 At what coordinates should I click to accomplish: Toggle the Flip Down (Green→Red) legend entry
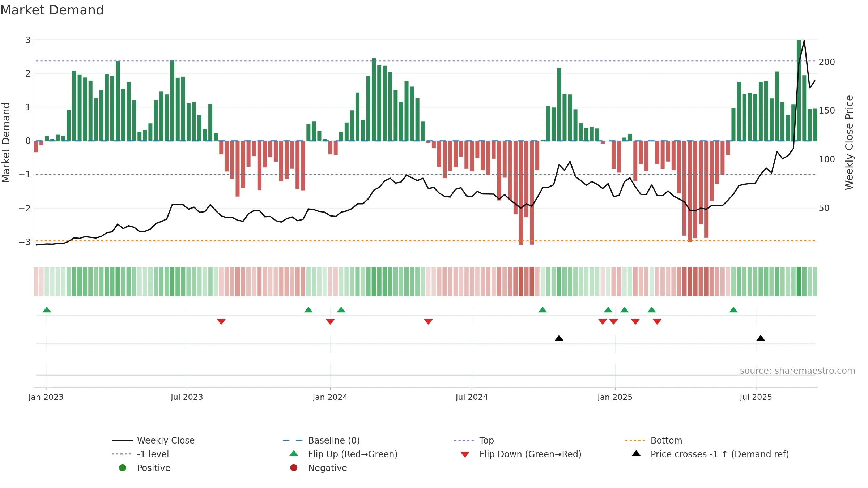[521, 454]
